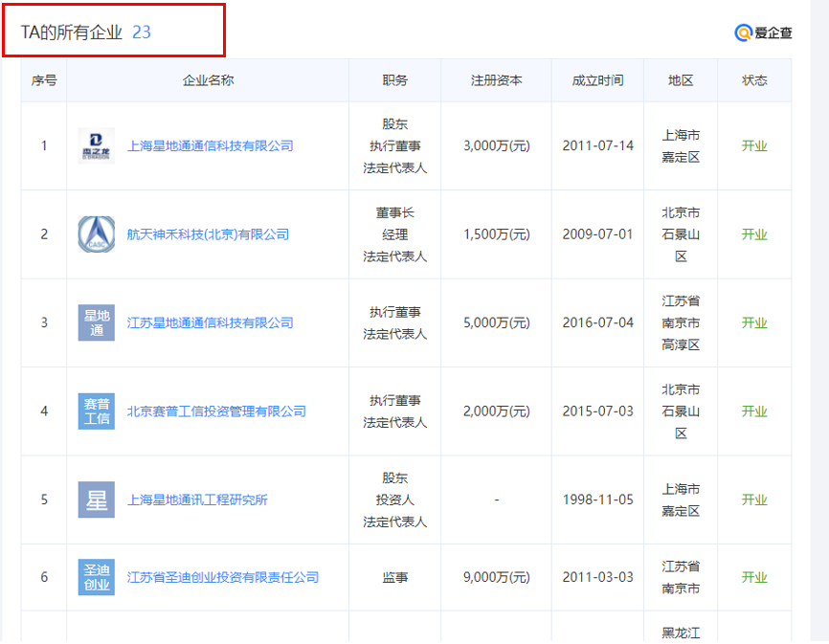Click 董事长 in row 2
This screenshot has height=644, width=829.
(395, 212)
